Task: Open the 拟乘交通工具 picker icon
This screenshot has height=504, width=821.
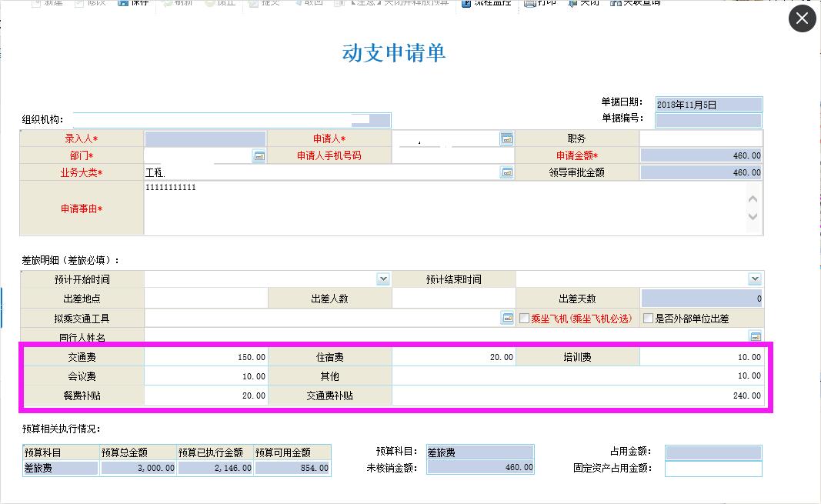Action: point(507,318)
